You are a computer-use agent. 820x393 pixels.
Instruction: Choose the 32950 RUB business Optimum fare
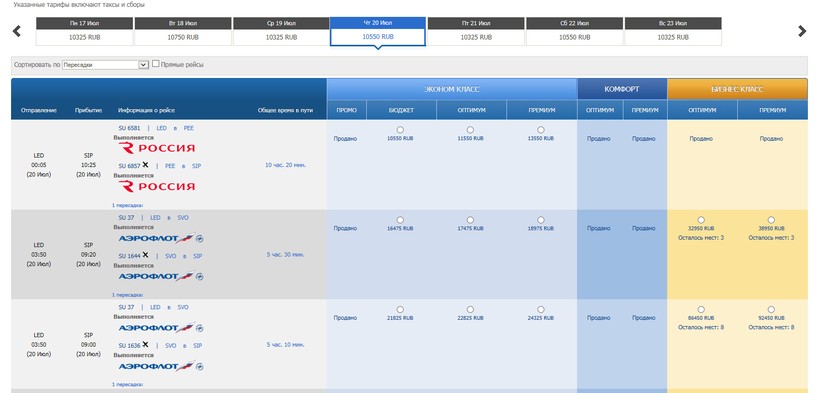click(701, 220)
